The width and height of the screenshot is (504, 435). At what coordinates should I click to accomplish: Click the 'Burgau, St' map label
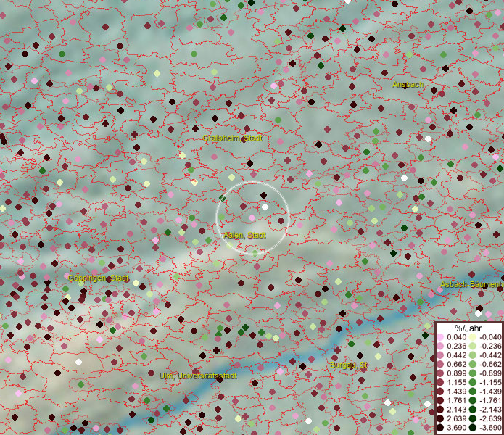pyautogui.click(x=349, y=365)
